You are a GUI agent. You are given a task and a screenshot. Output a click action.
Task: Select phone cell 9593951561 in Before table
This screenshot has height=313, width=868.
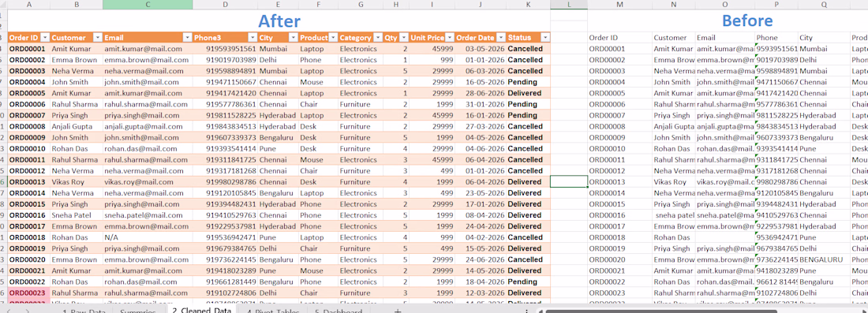coord(776,49)
